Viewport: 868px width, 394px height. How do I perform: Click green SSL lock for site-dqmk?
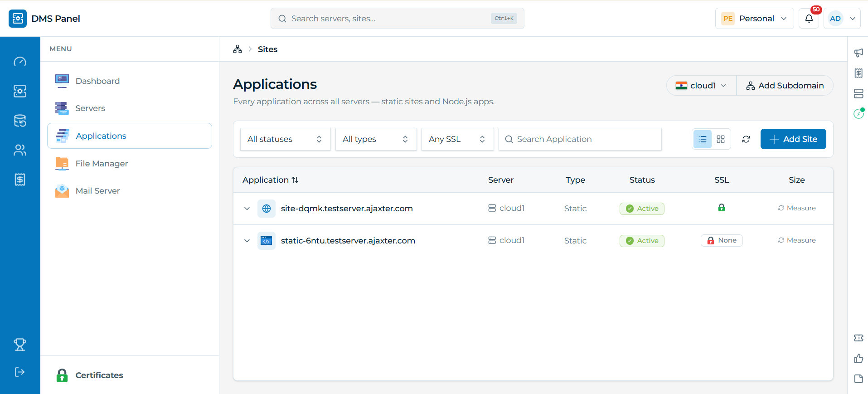[x=722, y=208]
